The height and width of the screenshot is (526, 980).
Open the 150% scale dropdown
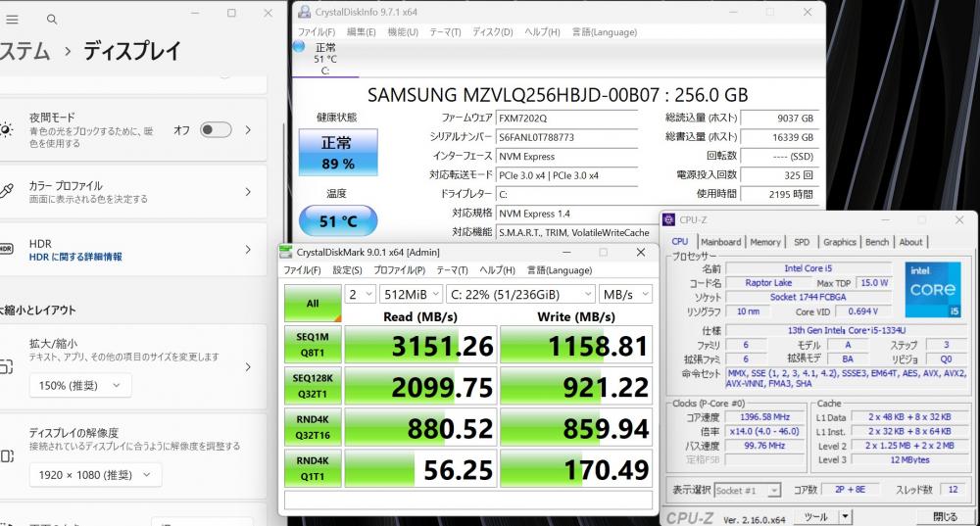pos(80,386)
